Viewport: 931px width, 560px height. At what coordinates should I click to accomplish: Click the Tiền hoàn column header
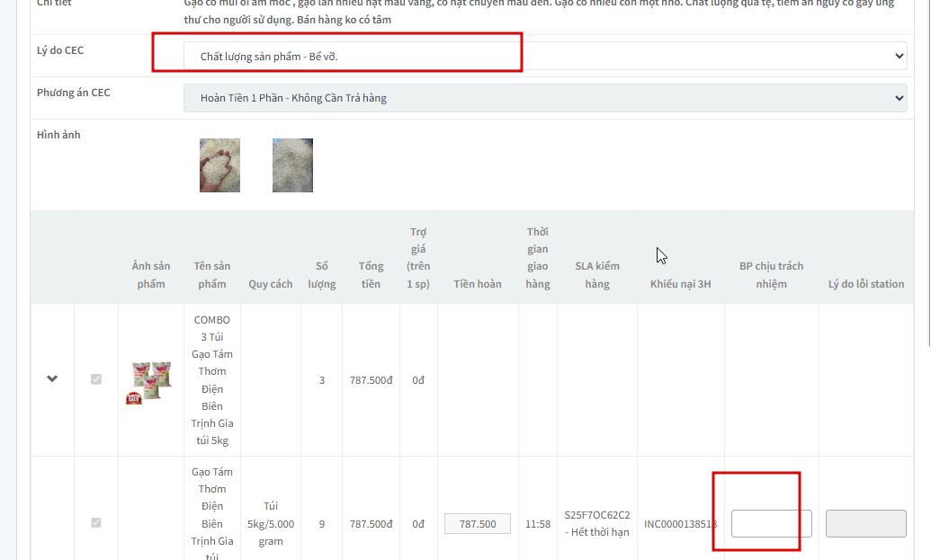[x=478, y=284]
